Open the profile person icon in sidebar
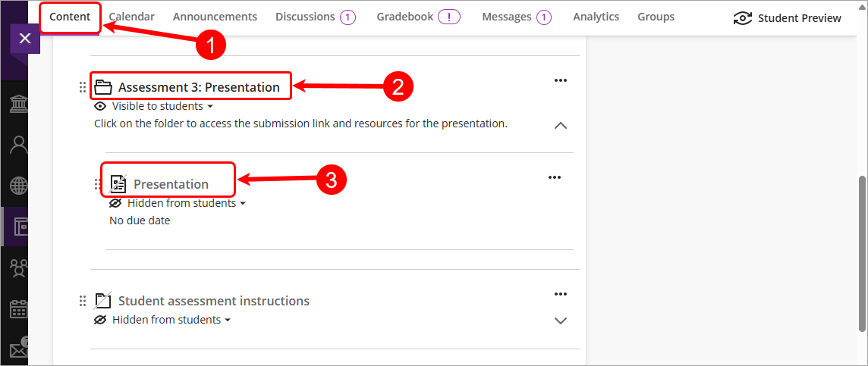This screenshot has height=366, width=868. pos(18,145)
